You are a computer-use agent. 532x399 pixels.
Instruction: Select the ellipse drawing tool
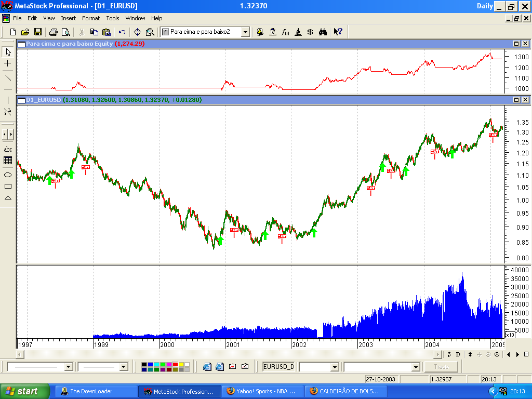coord(7,176)
